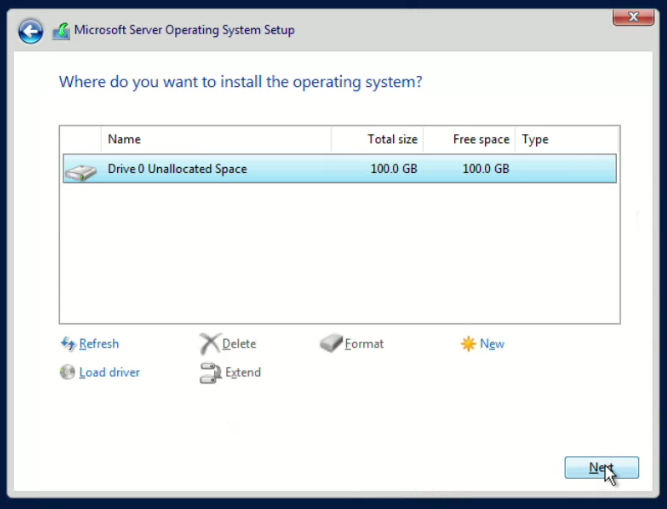The image size is (667, 509).
Task: Select the New link text
Action: pos(492,344)
